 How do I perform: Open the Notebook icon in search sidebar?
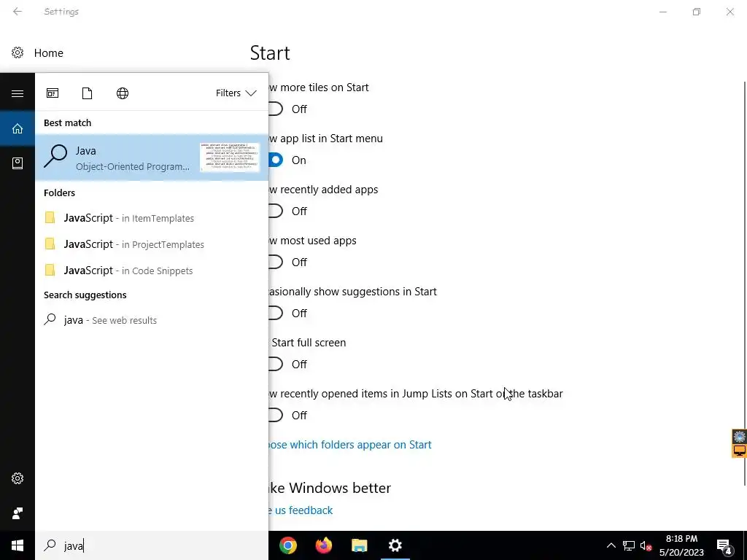18,163
